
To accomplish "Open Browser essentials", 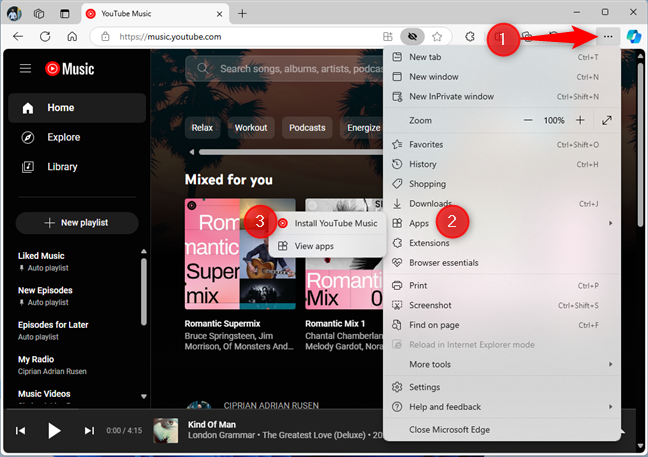I will pos(502,263).
